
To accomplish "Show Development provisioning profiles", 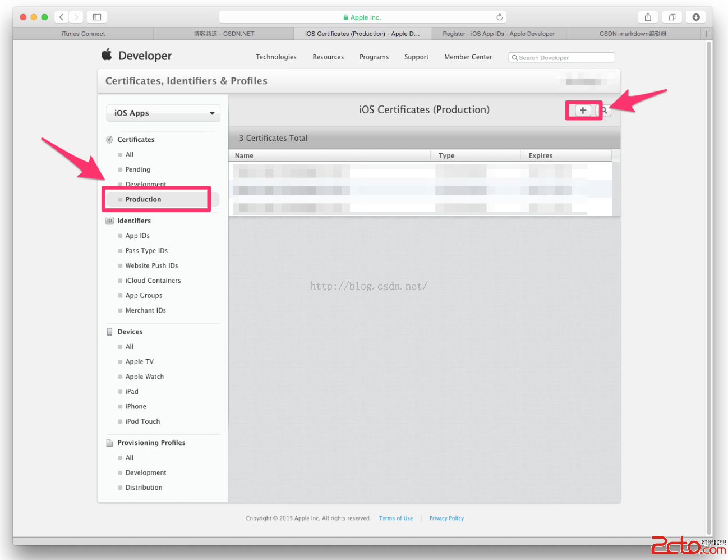I will tap(146, 472).
